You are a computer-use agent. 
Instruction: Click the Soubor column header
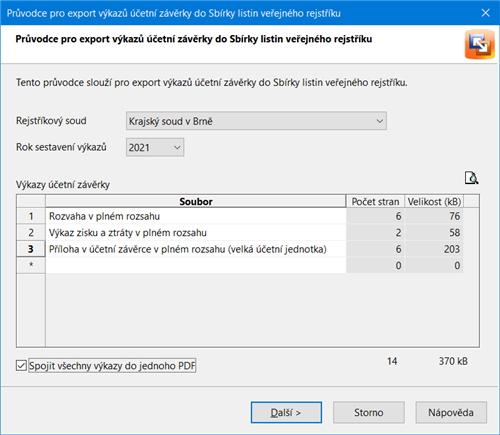[196, 201]
